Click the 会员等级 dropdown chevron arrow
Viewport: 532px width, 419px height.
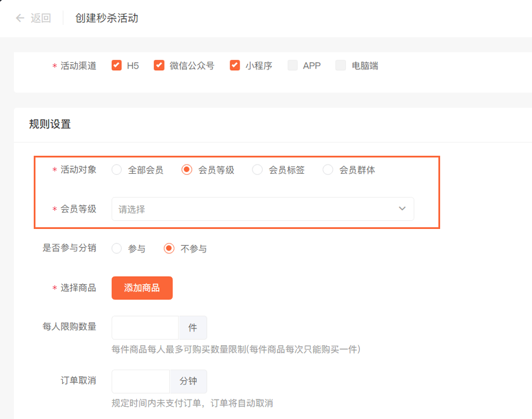point(402,209)
